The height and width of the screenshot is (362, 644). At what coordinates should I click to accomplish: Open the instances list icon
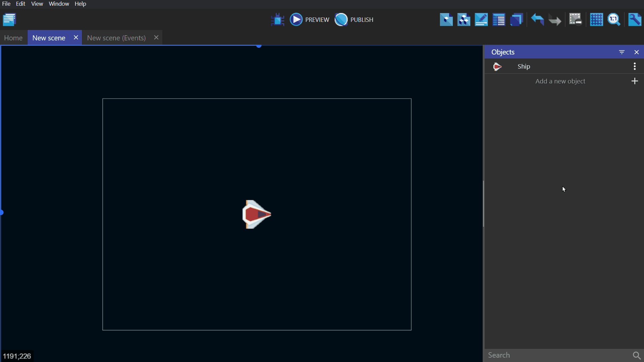coord(498,20)
